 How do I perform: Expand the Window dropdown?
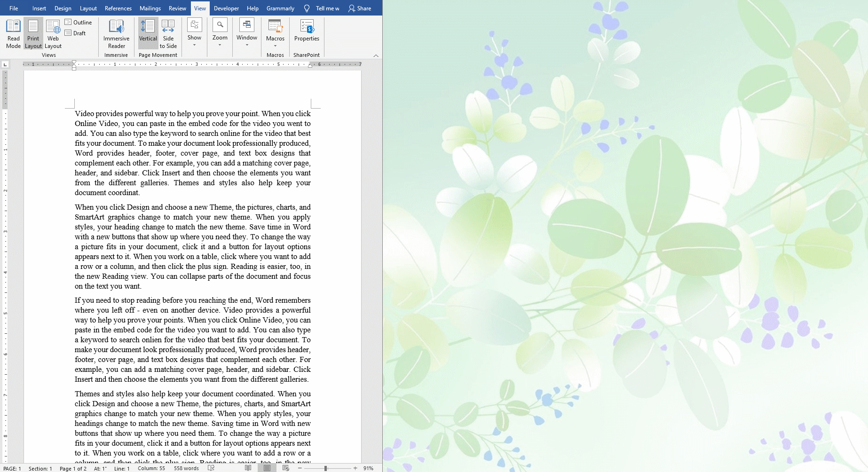pyautogui.click(x=247, y=33)
